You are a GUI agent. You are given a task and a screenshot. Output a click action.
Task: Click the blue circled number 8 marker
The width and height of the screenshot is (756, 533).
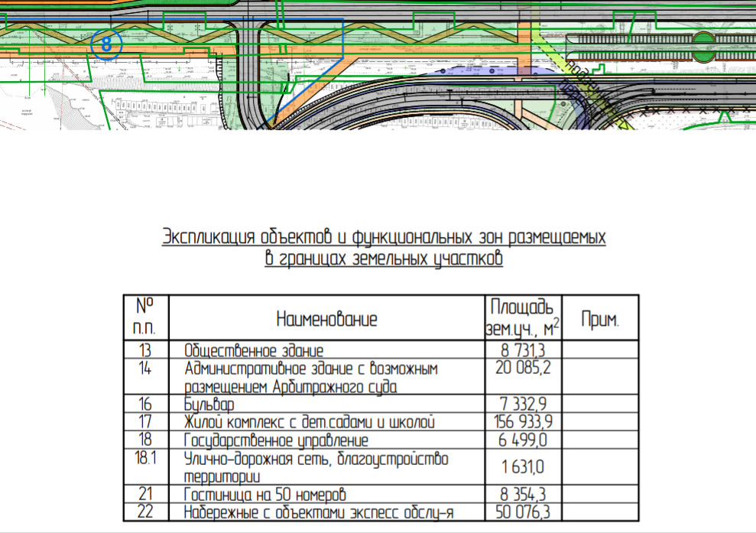tap(106, 44)
